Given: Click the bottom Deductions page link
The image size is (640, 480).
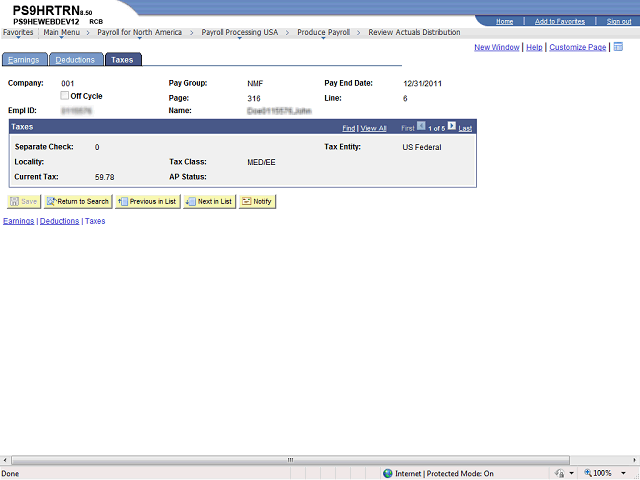Looking at the screenshot, I should [x=59, y=221].
